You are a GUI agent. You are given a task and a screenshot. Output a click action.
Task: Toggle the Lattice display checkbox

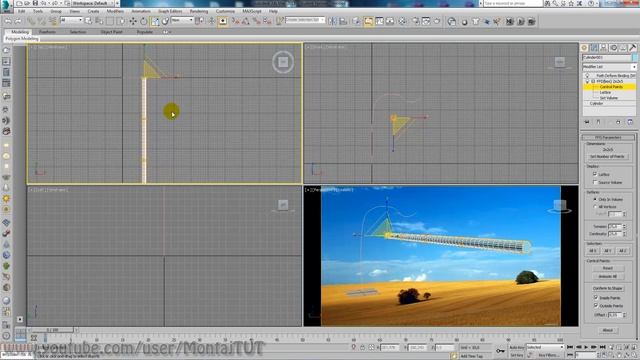[x=595, y=174]
